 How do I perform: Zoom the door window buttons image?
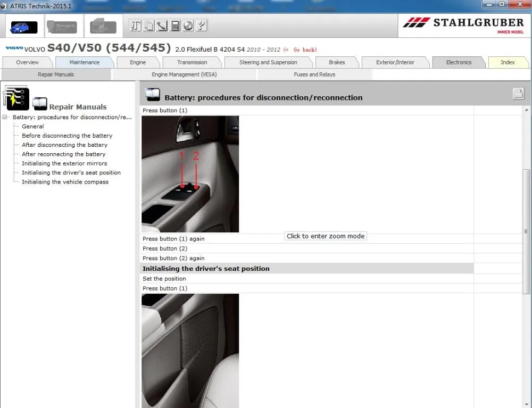pyautogui.click(x=190, y=174)
